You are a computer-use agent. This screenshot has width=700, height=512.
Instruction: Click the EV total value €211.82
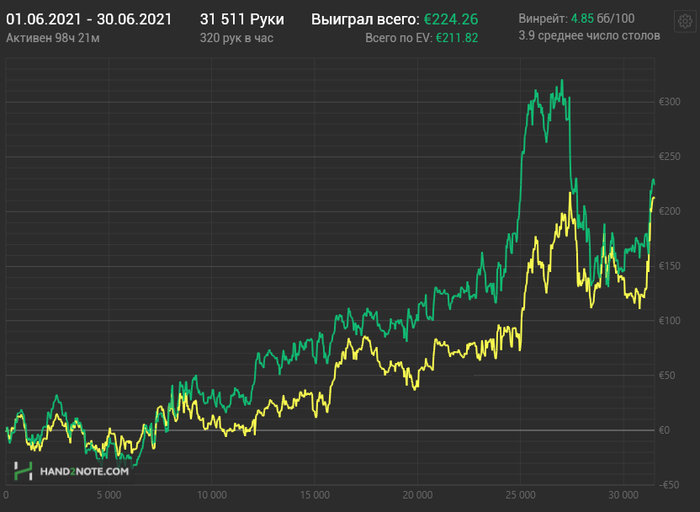click(457, 38)
